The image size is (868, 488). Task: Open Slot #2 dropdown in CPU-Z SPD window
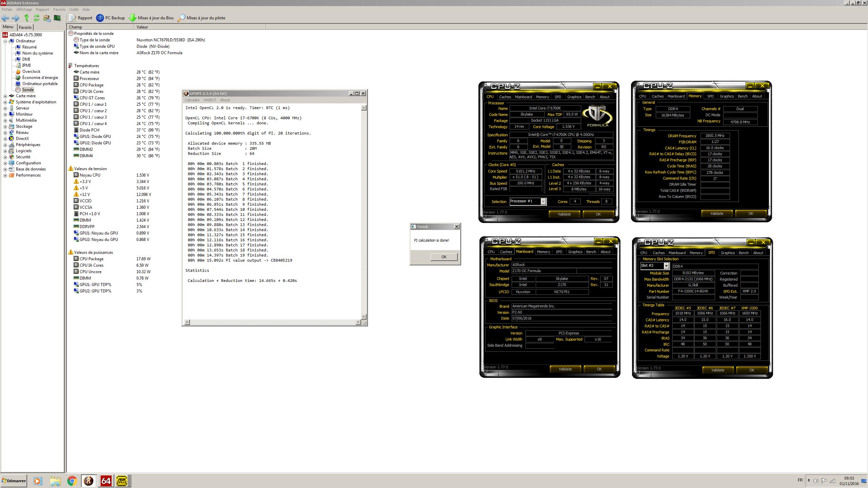666,266
